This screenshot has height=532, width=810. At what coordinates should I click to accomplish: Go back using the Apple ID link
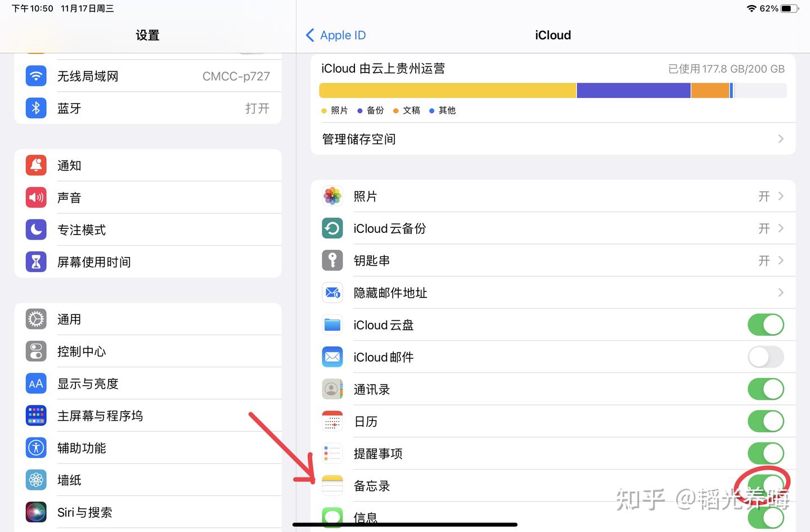pyautogui.click(x=335, y=35)
